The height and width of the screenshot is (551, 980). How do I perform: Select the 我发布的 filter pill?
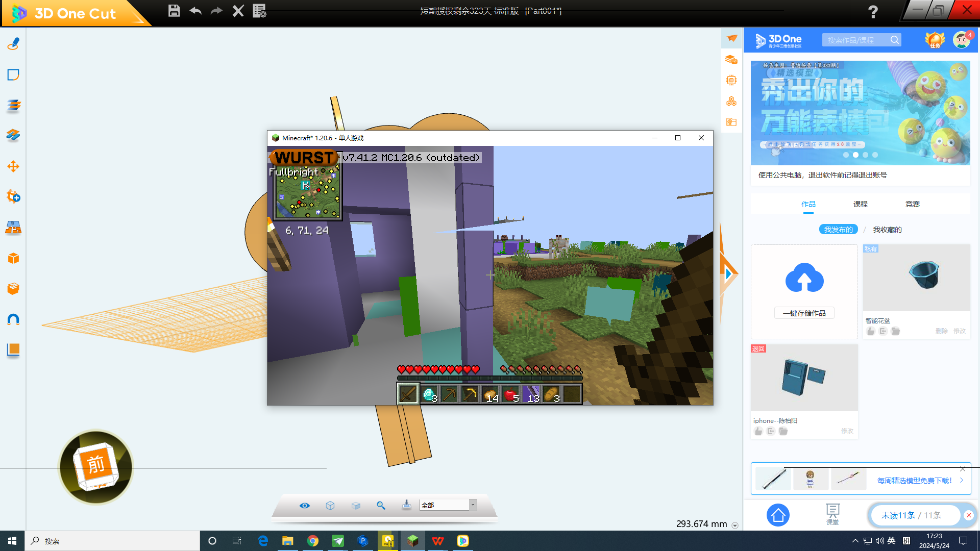[838, 230]
